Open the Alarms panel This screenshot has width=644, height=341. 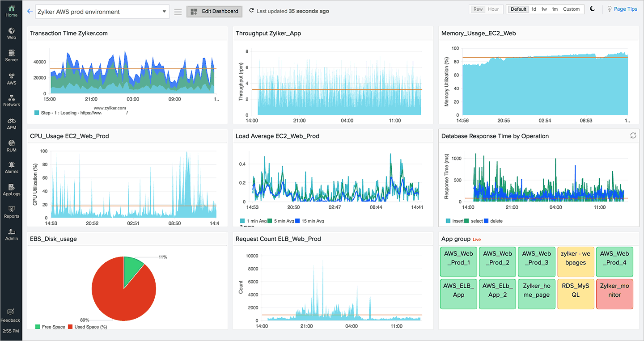point(11,168)
